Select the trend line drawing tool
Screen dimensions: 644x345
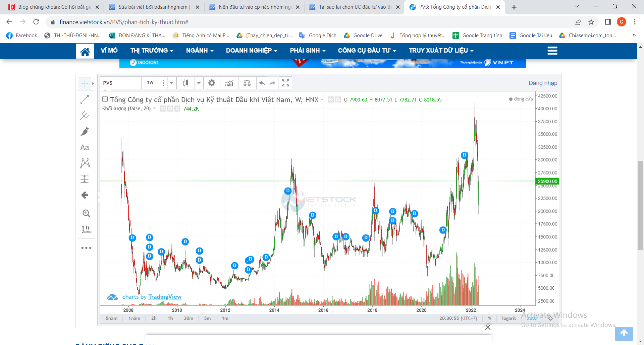pyautogui.click(x=85, y=99)
